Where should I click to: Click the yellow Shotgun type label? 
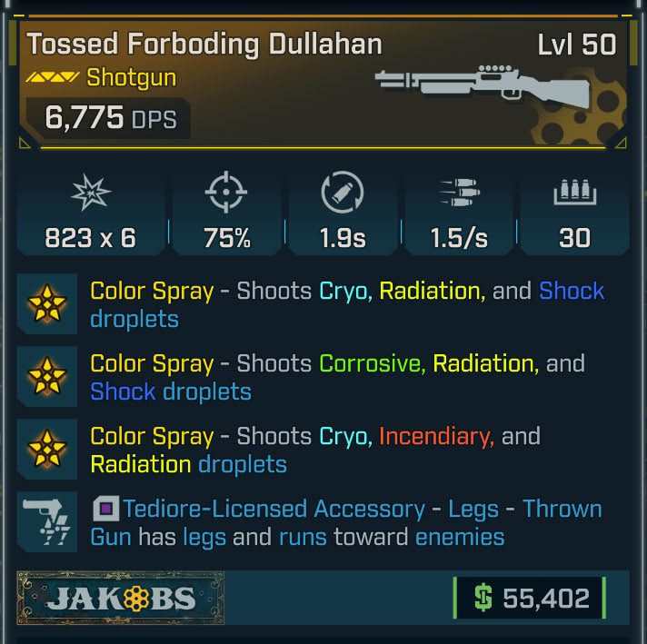pyautogui.click(x=131, y=78)
